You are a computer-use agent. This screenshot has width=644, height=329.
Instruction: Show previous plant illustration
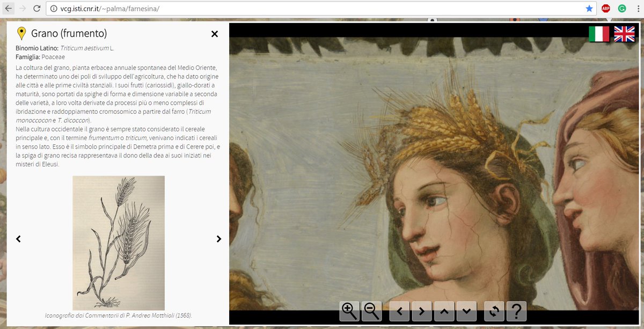click(18, 239)
